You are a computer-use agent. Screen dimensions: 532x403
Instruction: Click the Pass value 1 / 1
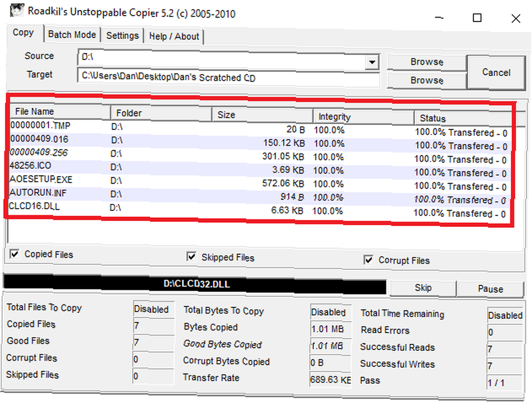click(504, 383)
